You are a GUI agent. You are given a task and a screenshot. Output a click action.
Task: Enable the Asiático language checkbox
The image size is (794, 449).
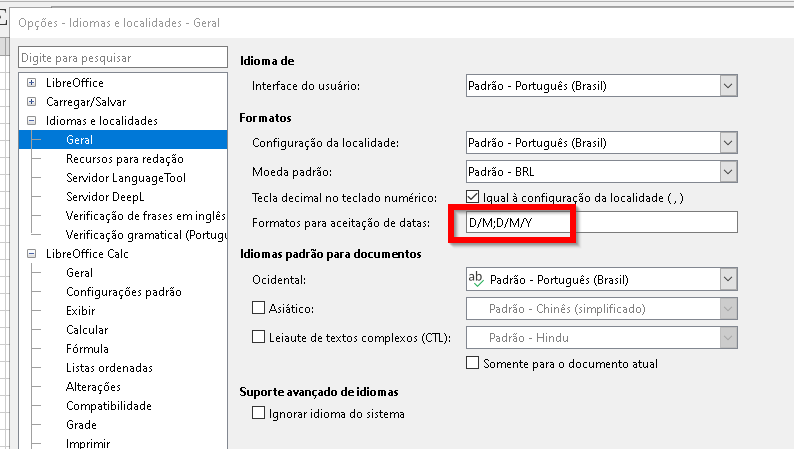(x=259, y=309)
